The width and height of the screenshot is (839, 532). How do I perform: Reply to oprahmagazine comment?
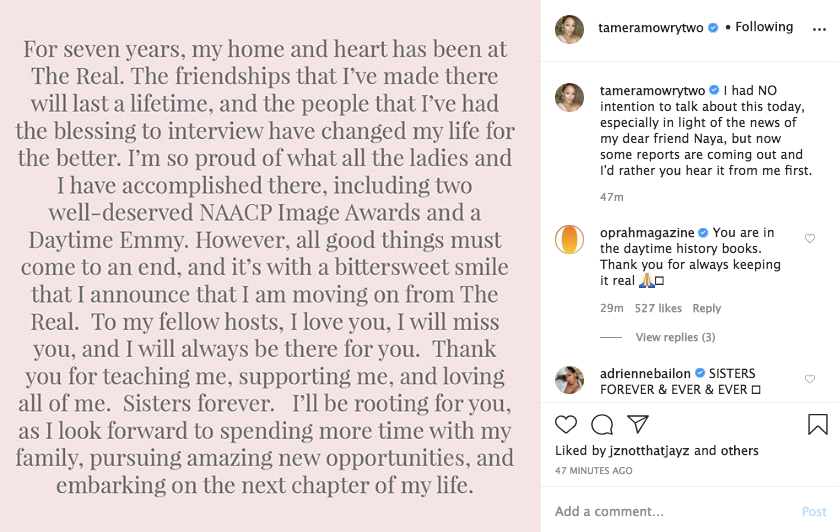706,309
